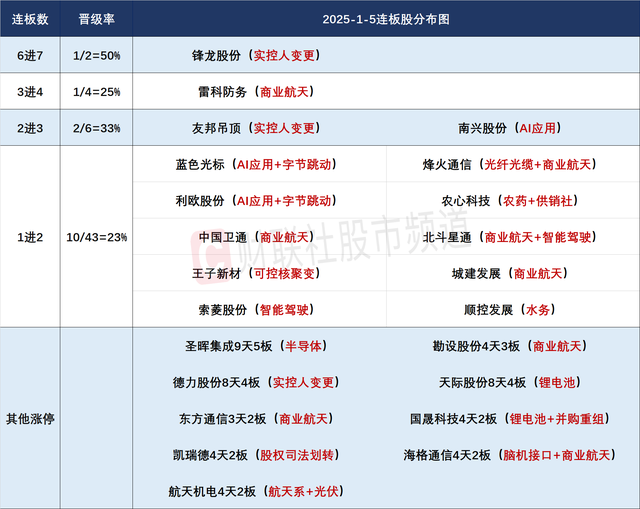Select the 1/4=25% rate cell
Image resolution: width=640 pixels, height=509 pixels.
coord(96,92)
